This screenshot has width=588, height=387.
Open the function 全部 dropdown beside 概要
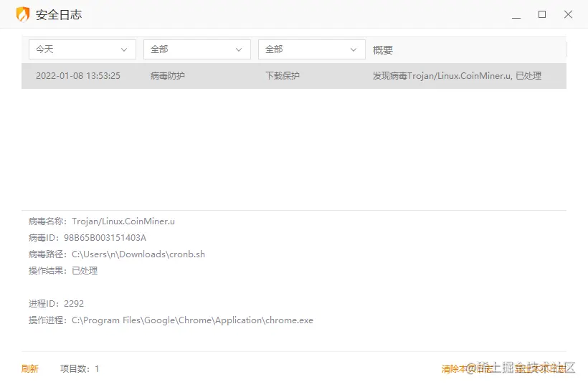pyautogui.click(x=312, y=49)
